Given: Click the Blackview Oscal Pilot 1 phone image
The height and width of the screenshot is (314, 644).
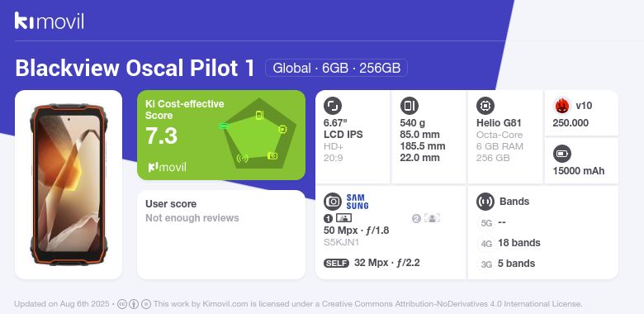Looking at the screenshot, I should point(69,184).
